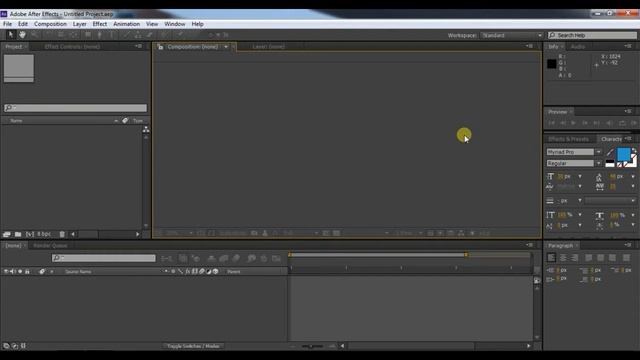
Task: Open the Effect menu
Action: tap(100, 24)
